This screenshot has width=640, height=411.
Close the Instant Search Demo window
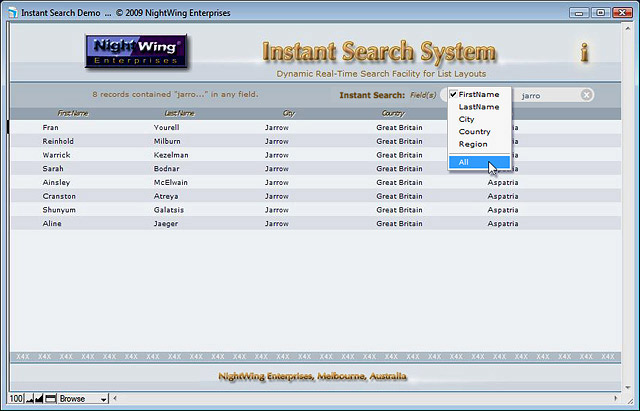(622, 13)
